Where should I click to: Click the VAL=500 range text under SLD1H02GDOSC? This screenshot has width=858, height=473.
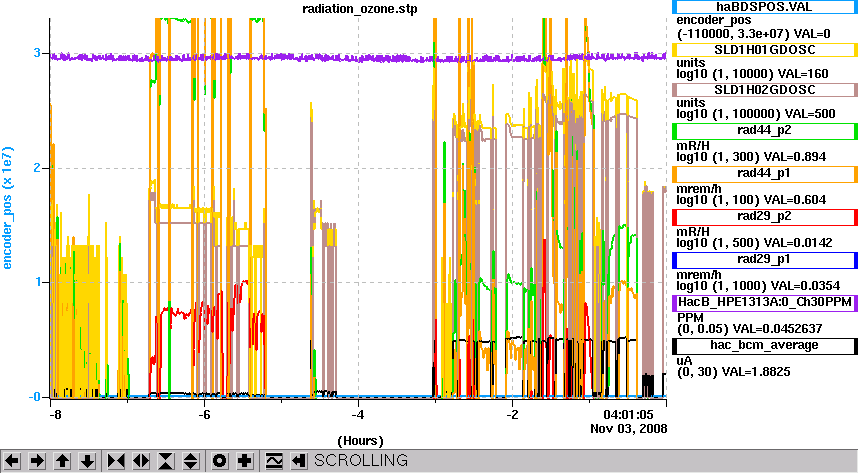(x=756, y=114)
